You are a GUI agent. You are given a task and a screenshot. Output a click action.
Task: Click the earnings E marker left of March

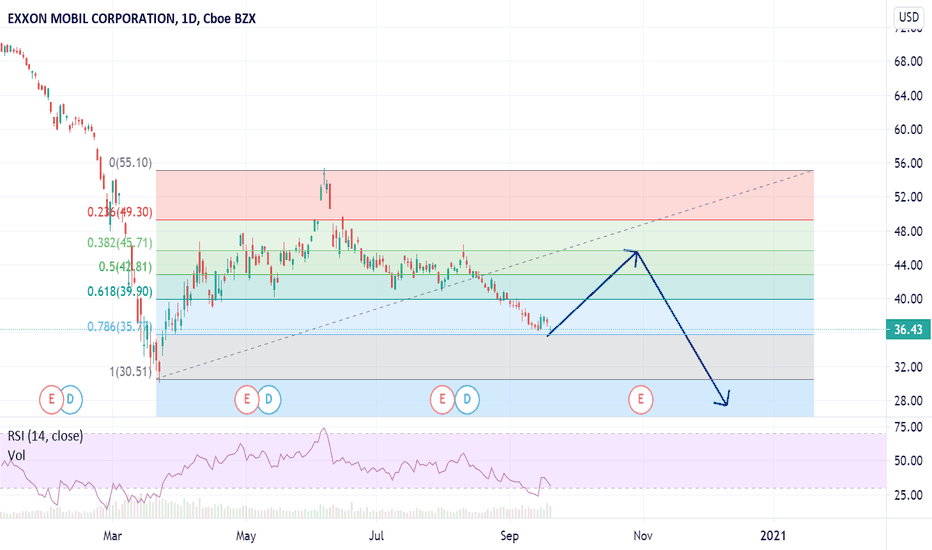[x=51, y=399]
